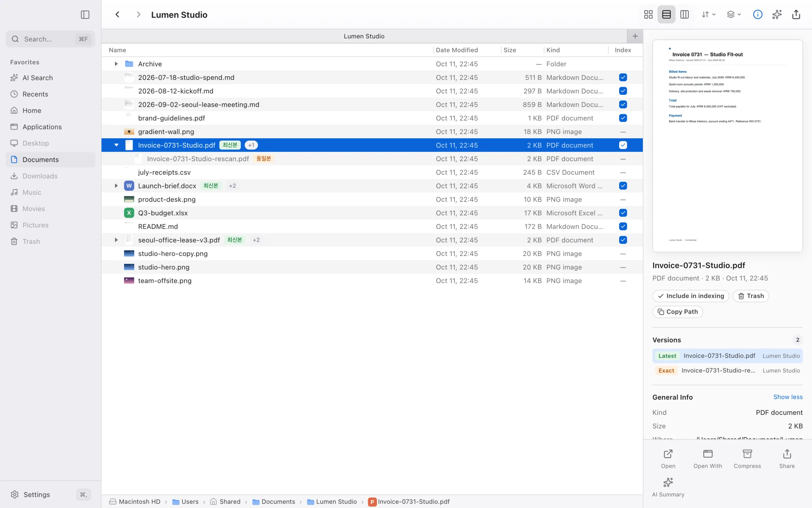Click Include in indexing button
The image size is (812, 508).
point(691,296)
